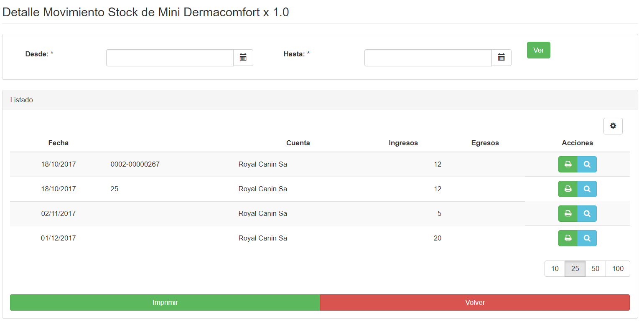Select the 01/12/2017 date cell
This screenshot has width=644, height=324.
[59, 238]
